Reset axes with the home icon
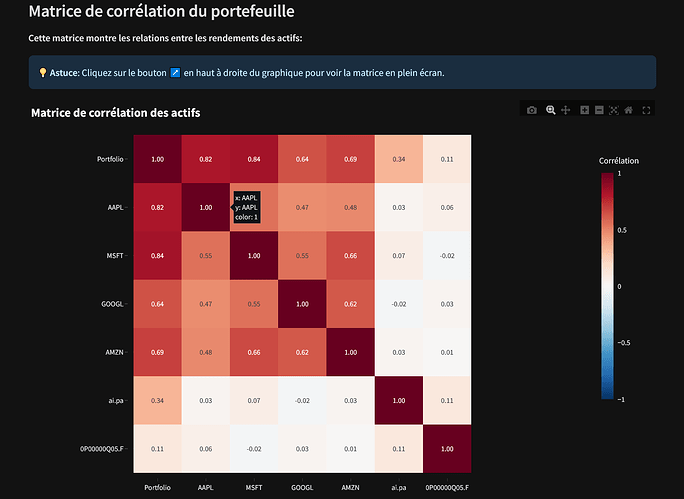 pos(629,110)
